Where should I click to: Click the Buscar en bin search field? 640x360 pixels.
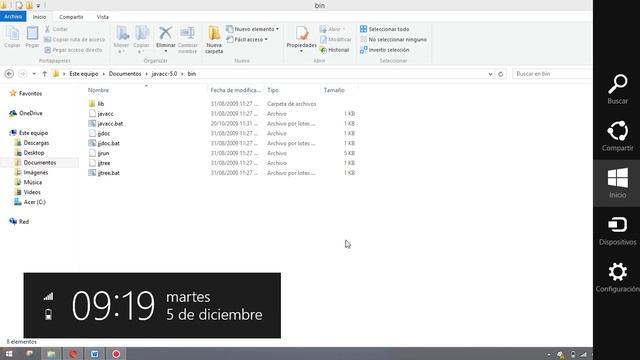pos(552,74)
